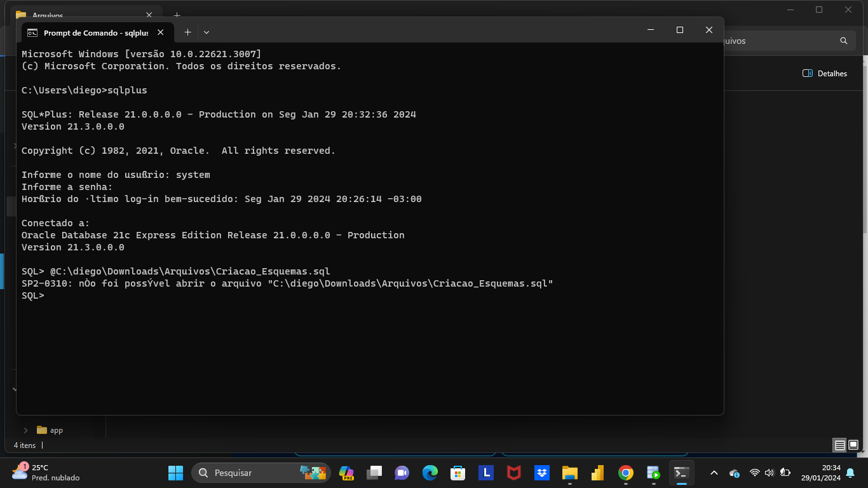Open the clock showing 20:34 29/01/2024
The width and height of the screenshot is (868, 488).
click(820, 473)
